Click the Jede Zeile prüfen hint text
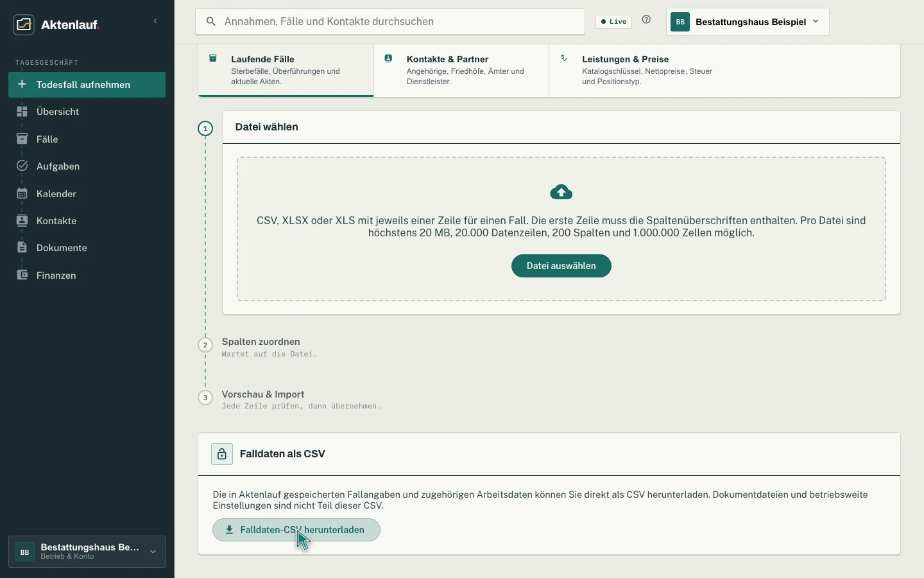 302,406
